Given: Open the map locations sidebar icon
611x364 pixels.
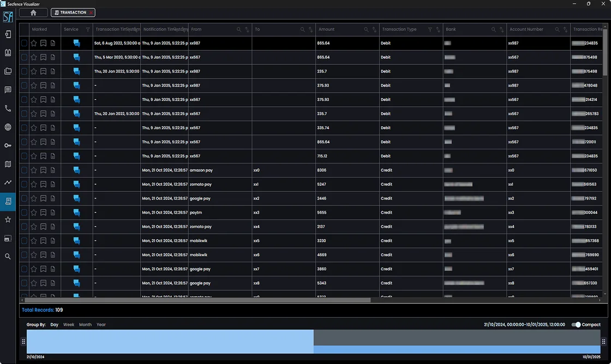Looking at the screenshot, I should [8, 164].
